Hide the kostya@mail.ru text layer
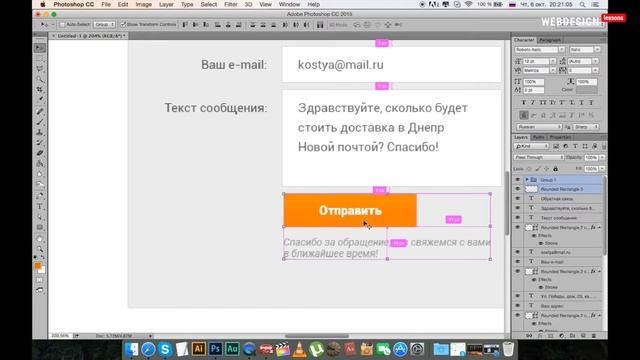This screenshot has height=360, width=640. [518, 252]
